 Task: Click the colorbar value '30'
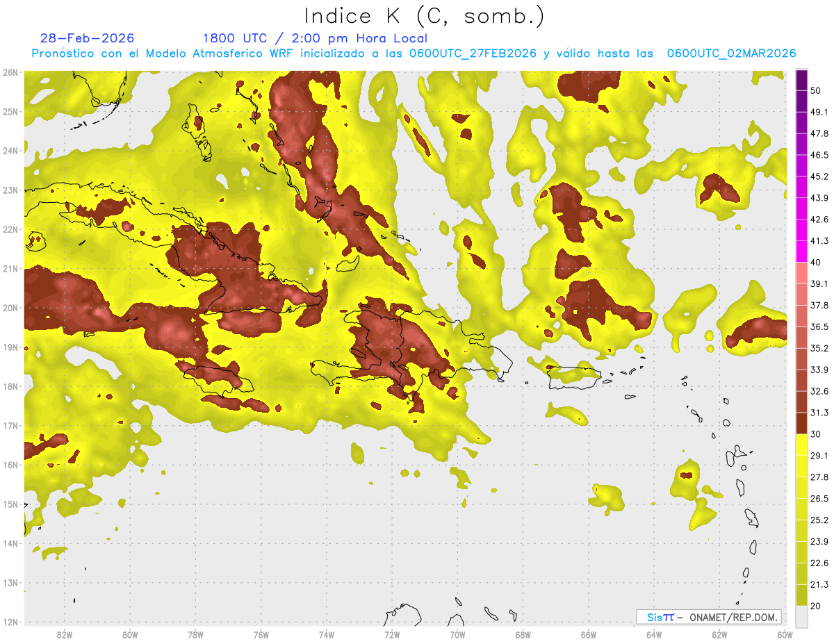[816, 435]
